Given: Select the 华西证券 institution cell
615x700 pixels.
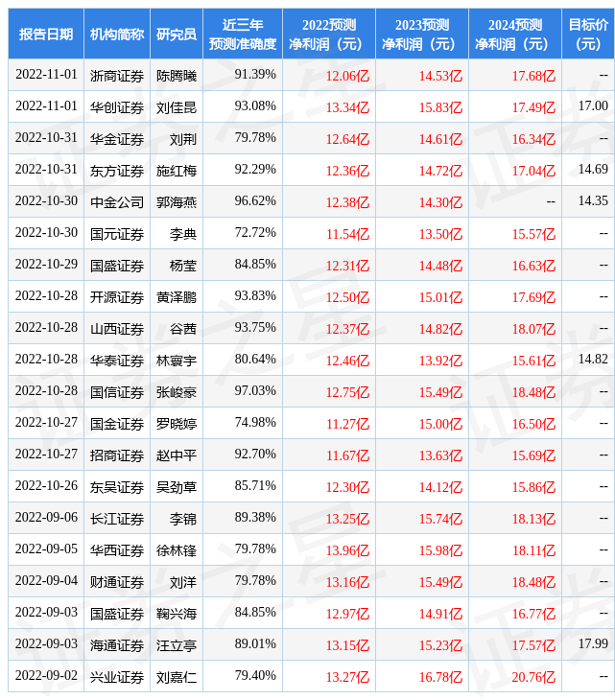Looking at the screenshot, I should [x=117, y=551].
